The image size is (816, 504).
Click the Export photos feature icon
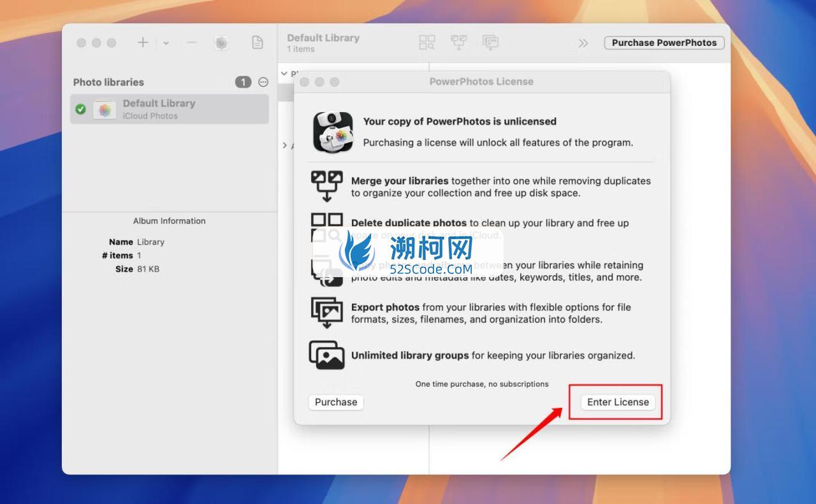pos(326,312)
